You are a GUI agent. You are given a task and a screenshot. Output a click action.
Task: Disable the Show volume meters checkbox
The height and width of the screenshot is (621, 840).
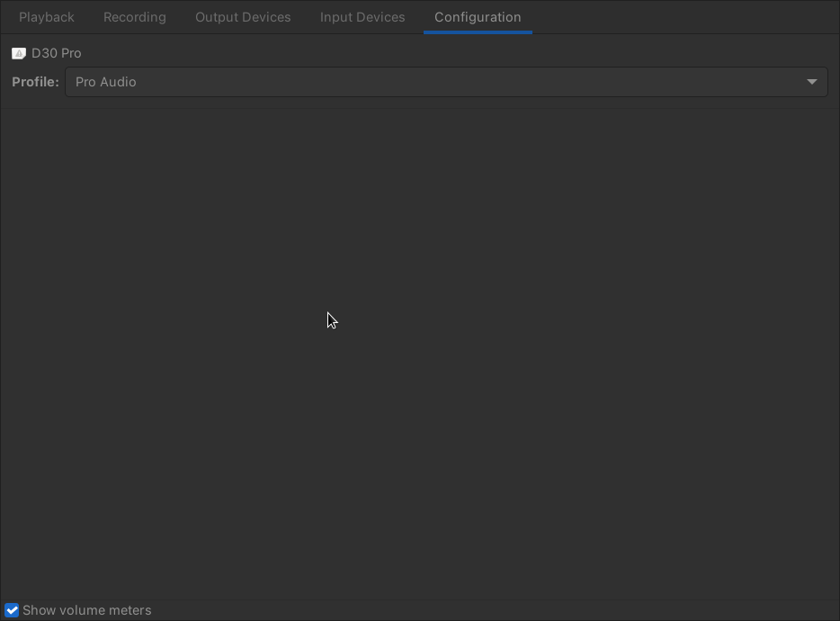point(12,610)
